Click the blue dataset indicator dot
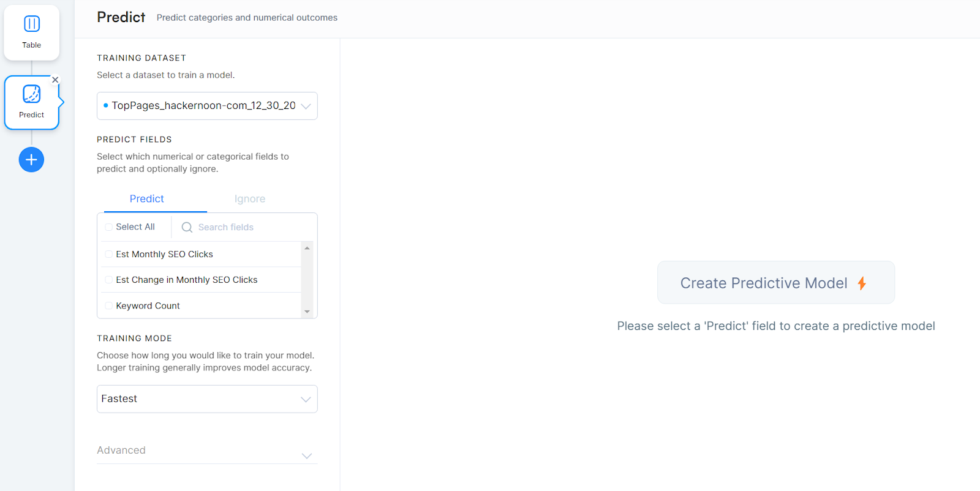This screenshot has width=980, height=491. pyautogui.click(x=106, y=105)
